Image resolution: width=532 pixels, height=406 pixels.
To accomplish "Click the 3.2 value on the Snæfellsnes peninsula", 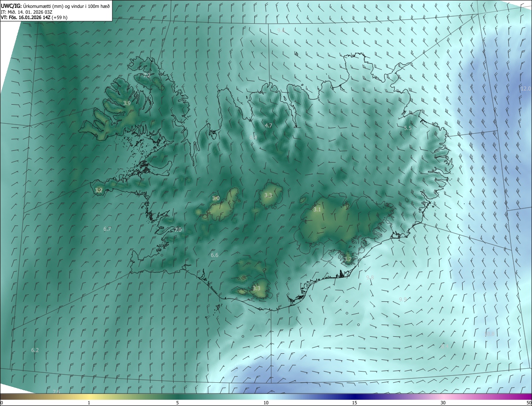I will click(99, 190).
